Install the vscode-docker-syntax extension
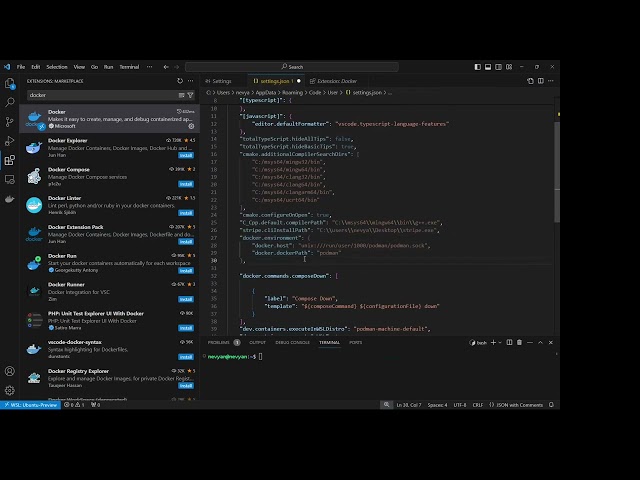Viewport: 640px width, 480px height. click(186, 357)
